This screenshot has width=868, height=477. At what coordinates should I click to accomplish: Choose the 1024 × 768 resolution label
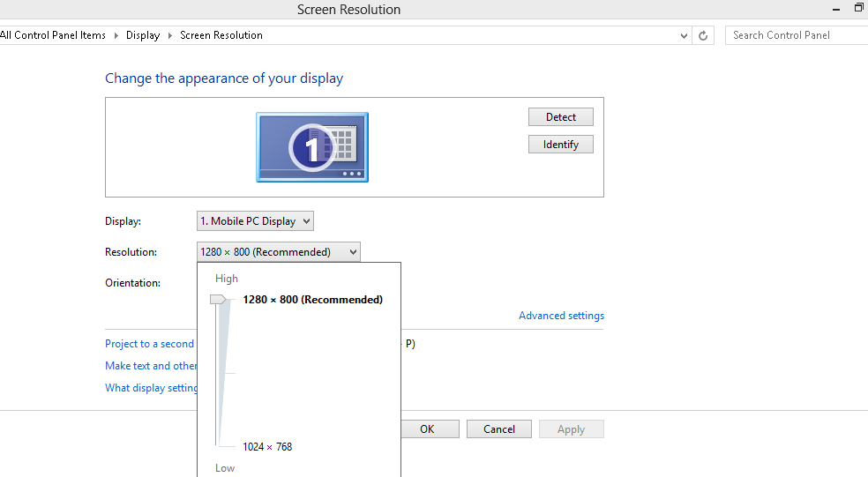click(267, 446)
